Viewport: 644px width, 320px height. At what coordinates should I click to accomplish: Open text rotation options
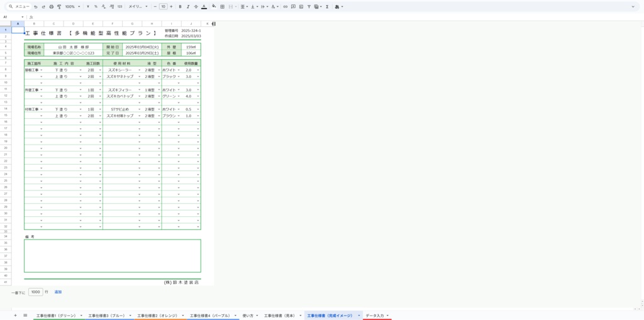pos(275,6)
